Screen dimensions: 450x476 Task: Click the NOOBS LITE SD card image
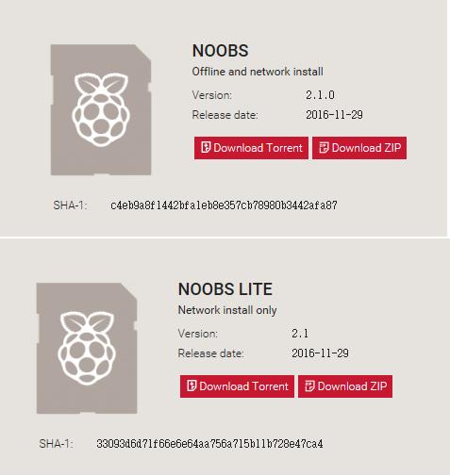pyautogui.click(x=87, y=348)
